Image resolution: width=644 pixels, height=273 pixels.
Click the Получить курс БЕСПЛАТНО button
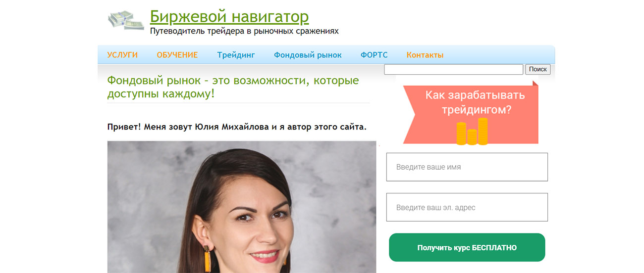[x=467, y=247]
